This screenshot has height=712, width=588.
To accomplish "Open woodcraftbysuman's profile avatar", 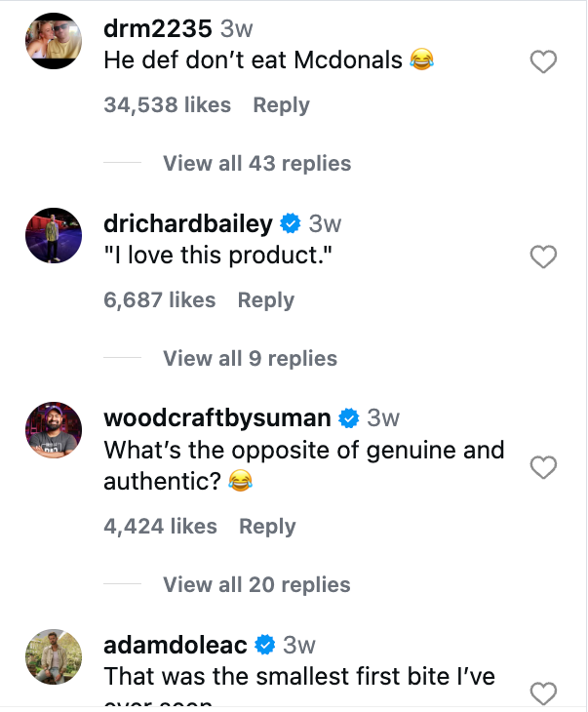I will tap(53, 431).
